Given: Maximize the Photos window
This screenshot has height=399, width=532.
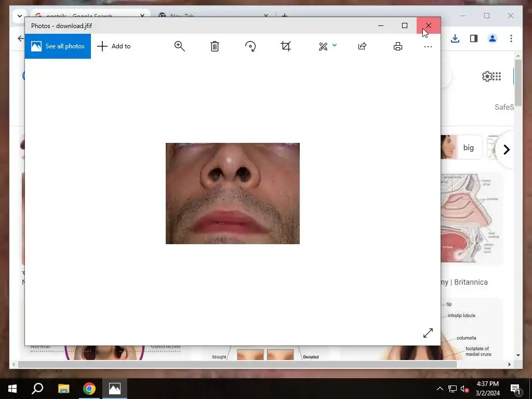Looking at the screenshot, I should [x=404, y=25].
